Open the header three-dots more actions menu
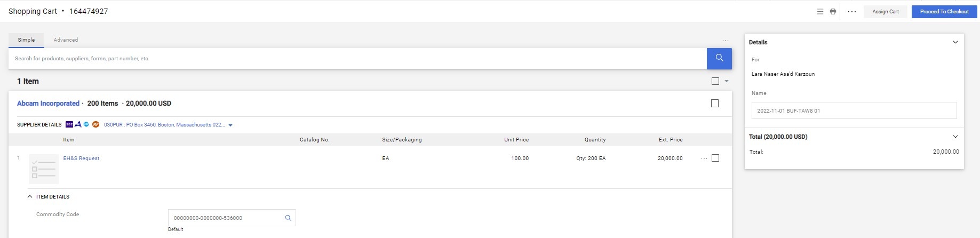This screenshot has width=980, height=238. pyautogui.click(x=851, y=12)
